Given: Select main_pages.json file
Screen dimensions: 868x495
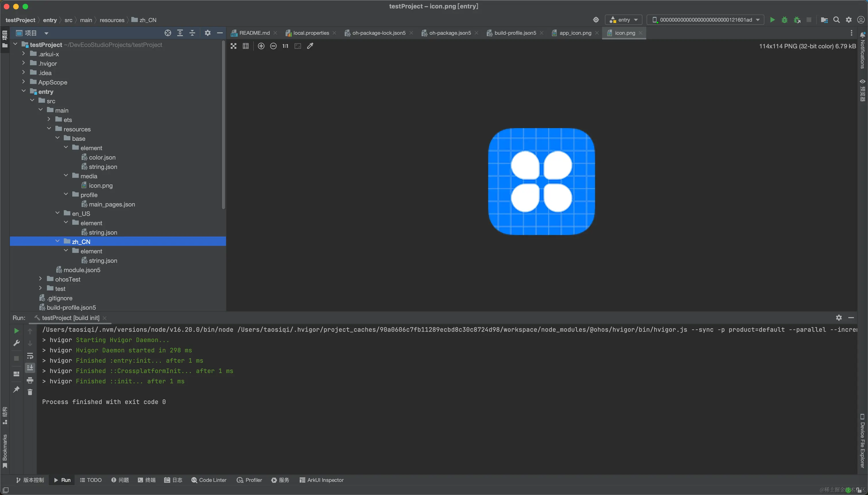Looking at the screenshot, I should 112,204.
